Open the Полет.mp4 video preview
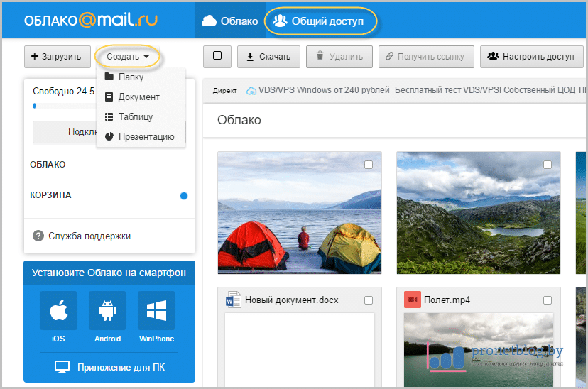The image size is (588, 389). click(x=479, y=350)
